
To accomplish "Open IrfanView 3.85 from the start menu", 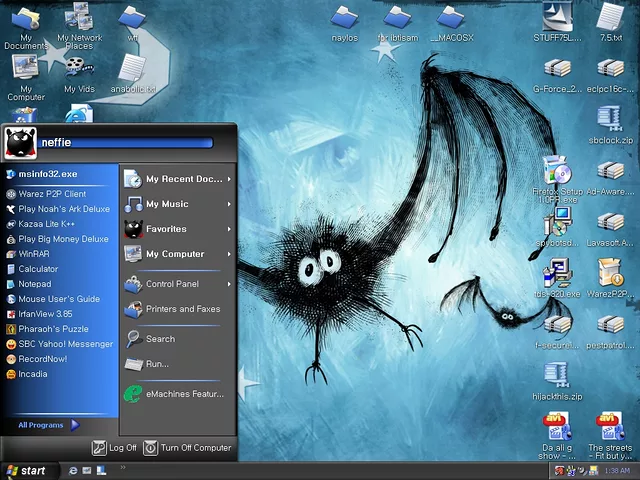I will (45, 314).
